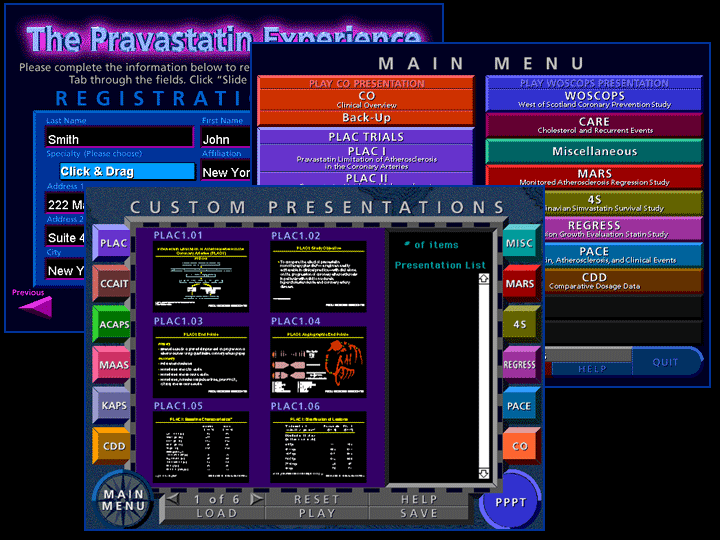The height and width of the screenshot is (540, 720).
Task: Click the RESET button
Action: tap(317, 499)
